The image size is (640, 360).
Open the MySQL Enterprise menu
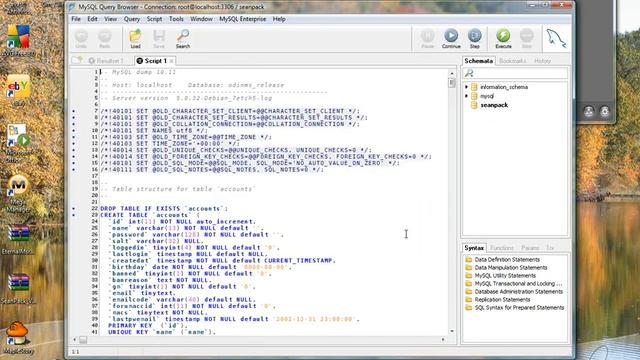(x=242, y=19)
